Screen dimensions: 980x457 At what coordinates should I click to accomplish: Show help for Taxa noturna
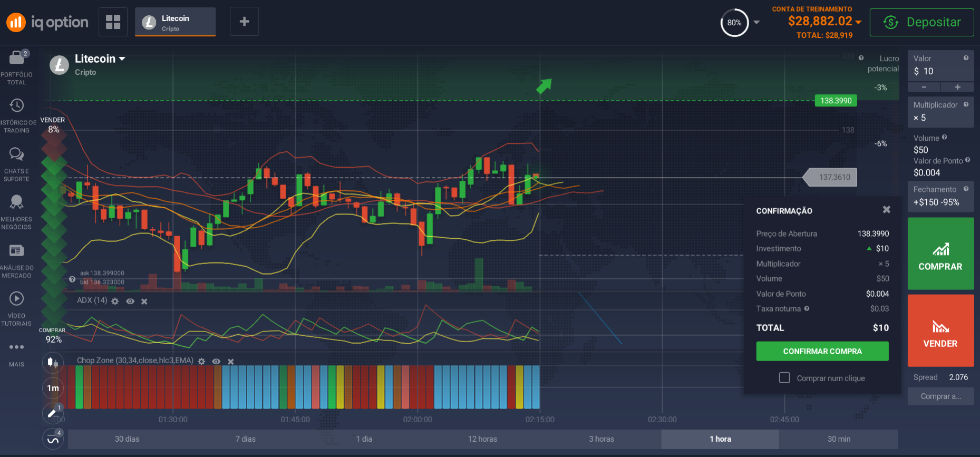807,308
